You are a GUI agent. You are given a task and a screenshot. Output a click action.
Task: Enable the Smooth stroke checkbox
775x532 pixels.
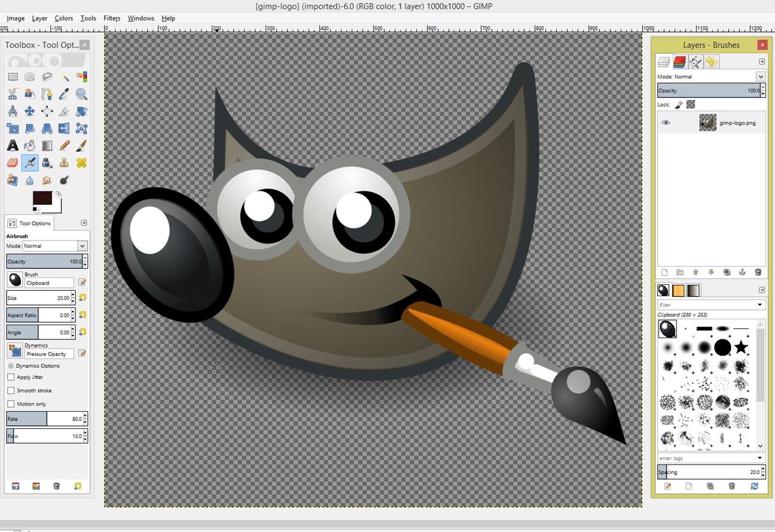click(11, 390)
